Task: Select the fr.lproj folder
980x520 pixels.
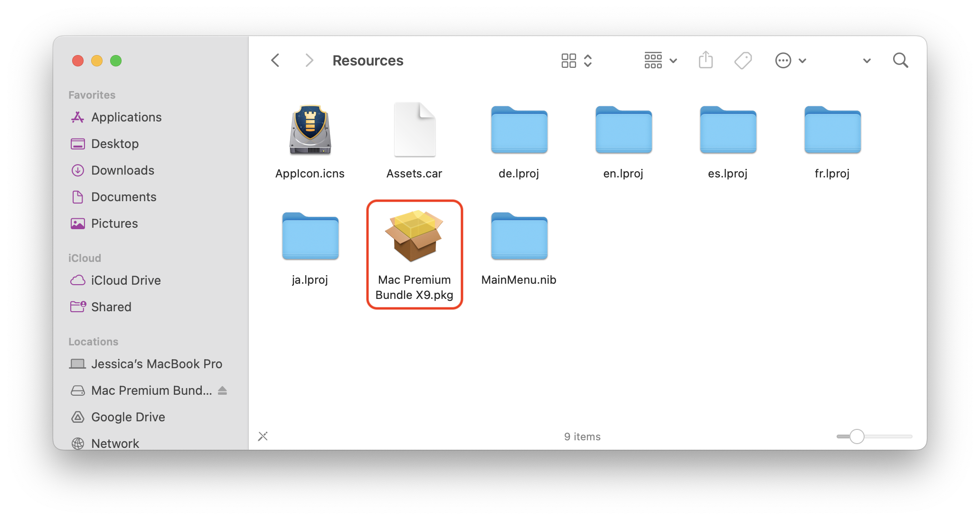Action: click(x=832, y=130)
